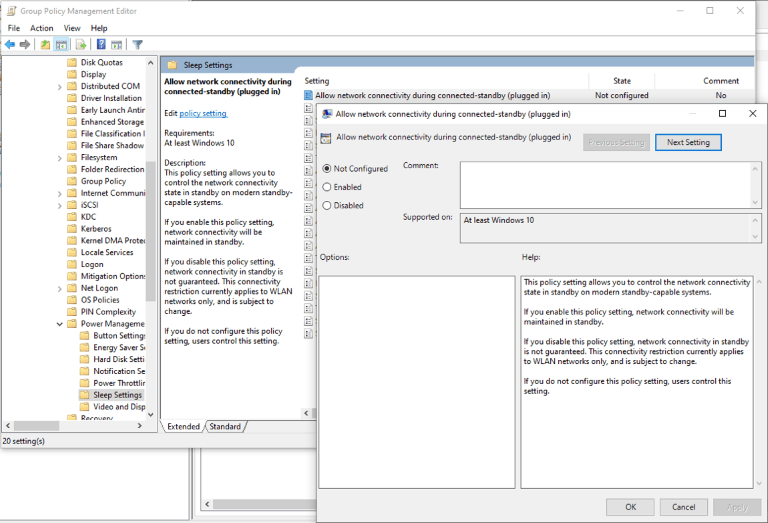Click tree pane scroll-down arrow
The height and width of the screenshot is (523, 768).
pos(151,415)
